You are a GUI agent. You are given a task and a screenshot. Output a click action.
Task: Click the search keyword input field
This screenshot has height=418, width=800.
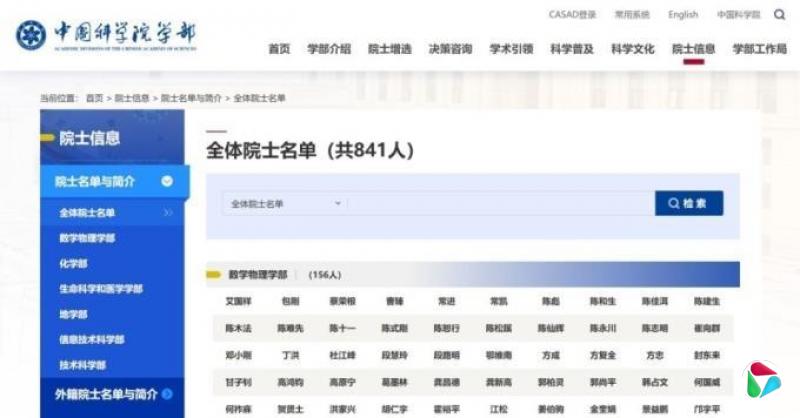(500, 203)
